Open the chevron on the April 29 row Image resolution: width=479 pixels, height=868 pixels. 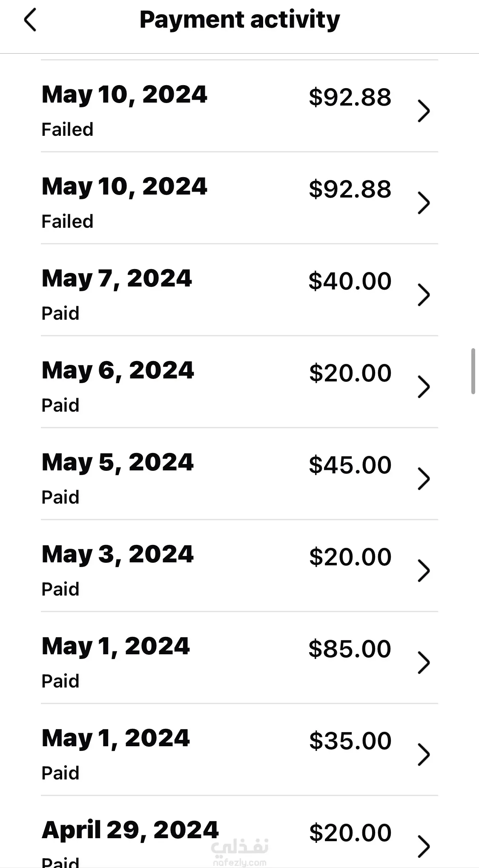point(423,846)
